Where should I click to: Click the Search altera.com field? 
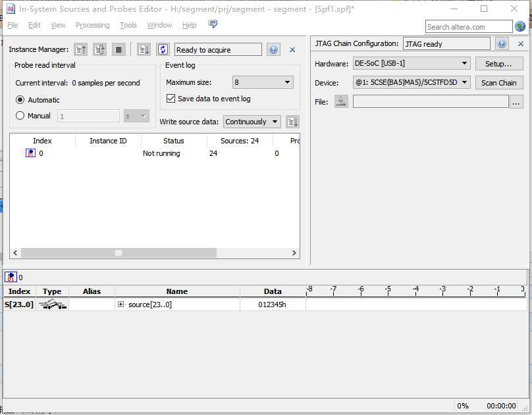(469, 26)
